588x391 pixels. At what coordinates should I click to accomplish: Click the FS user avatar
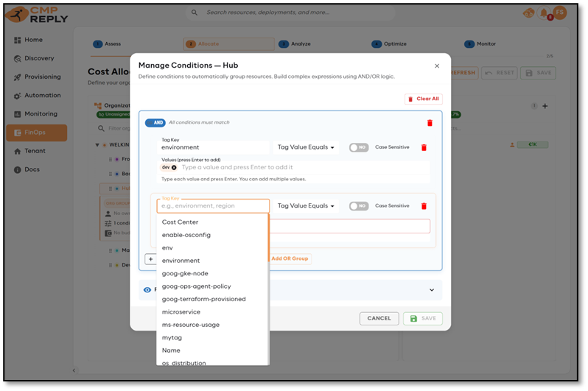560,13
